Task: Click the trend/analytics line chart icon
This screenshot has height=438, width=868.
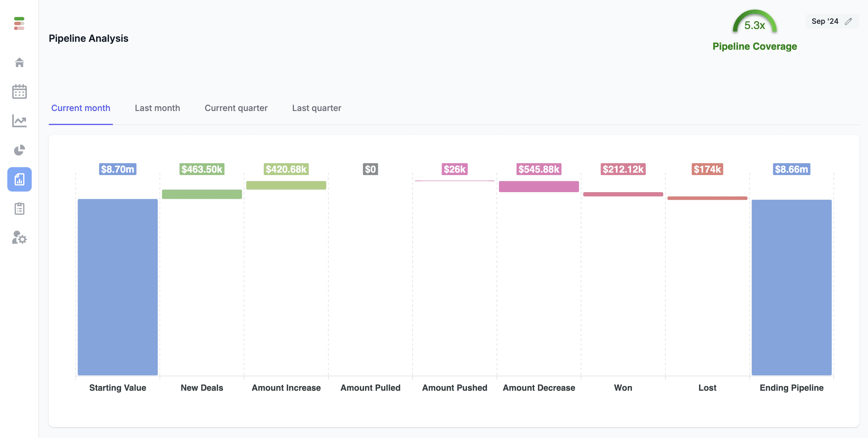Action: pyautogui.click(x=19, y=120)
